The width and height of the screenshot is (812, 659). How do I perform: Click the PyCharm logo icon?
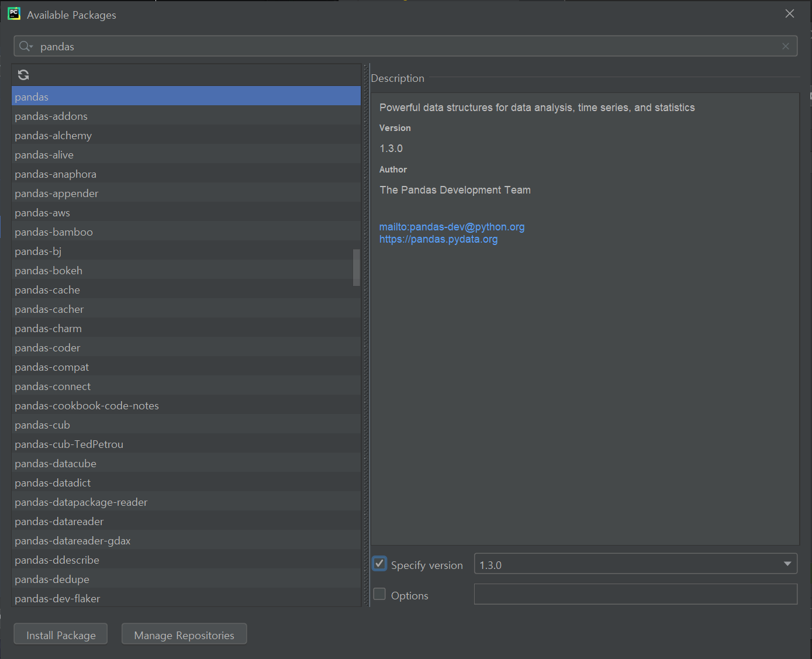pos(14,14)
